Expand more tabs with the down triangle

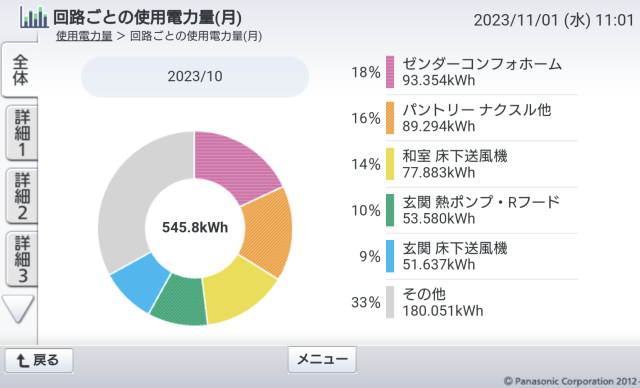pos(18,309)
